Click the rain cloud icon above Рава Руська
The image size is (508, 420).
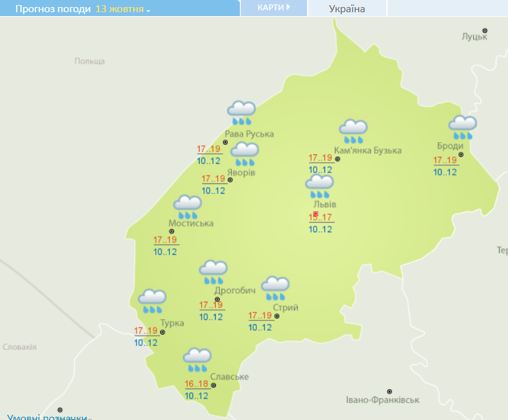point(241,113)
